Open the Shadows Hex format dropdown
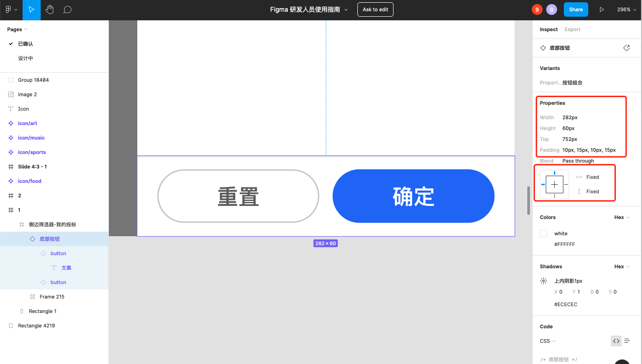Screen dimensions: 642x364 (x=622, y=266)
